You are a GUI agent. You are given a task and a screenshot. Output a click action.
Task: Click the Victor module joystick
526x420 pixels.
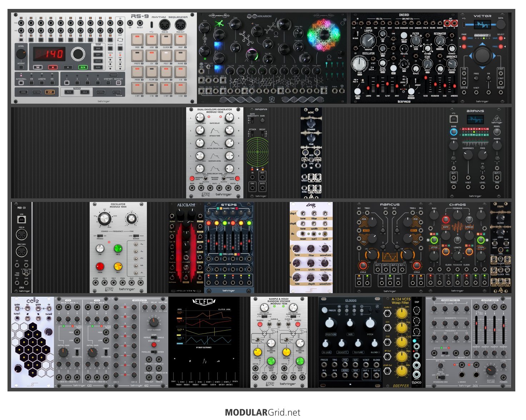pyautogui.click(x=482, y=56)
